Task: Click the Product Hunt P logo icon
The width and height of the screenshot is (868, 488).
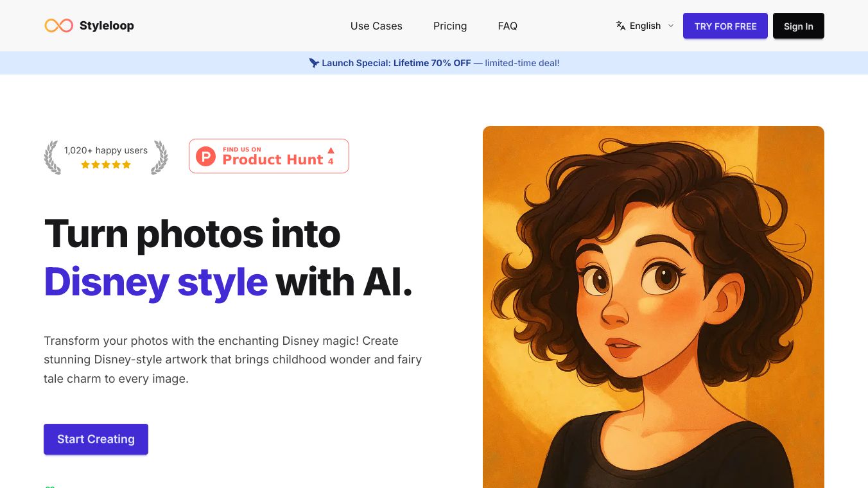Action: coord(206,156)
